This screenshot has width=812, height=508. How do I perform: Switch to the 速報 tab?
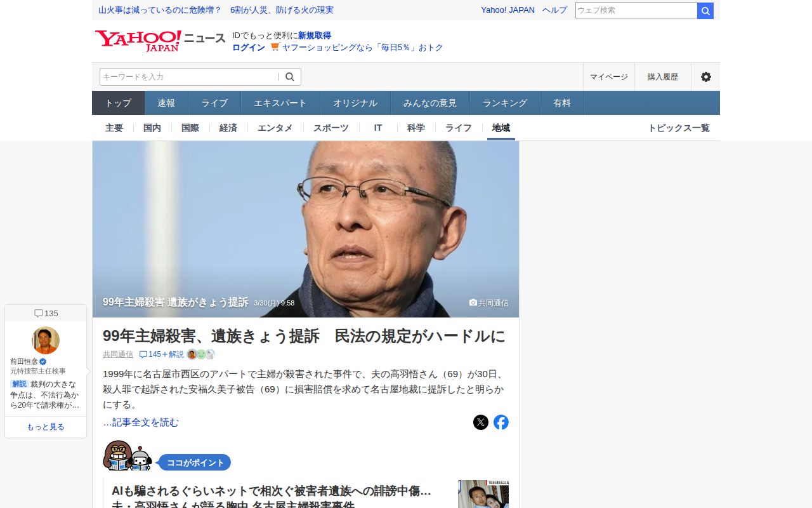click(x=166, y=103)
